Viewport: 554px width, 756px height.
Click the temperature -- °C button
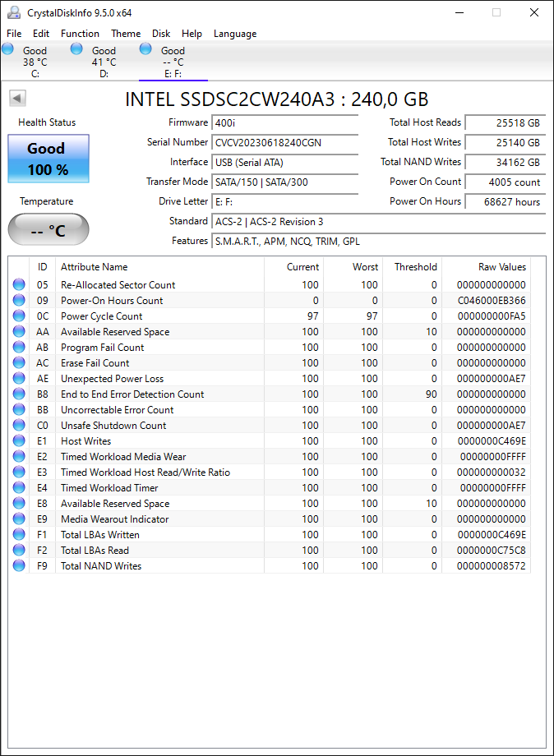[48, 229]
